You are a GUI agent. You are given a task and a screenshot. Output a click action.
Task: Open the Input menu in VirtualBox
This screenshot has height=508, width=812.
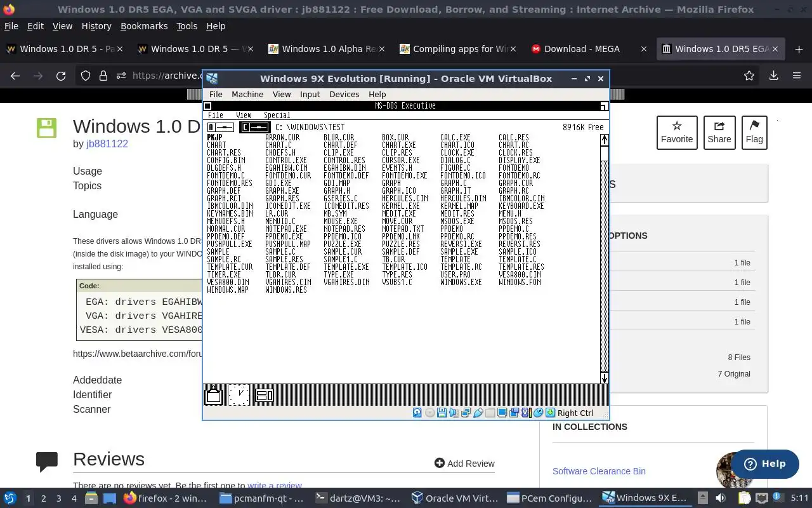pyautogui.click(x=310, y=94)
